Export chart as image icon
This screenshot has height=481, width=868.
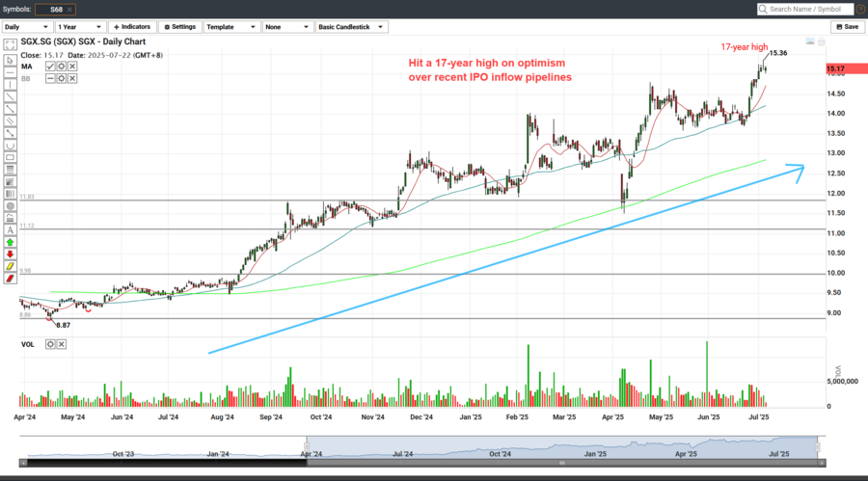click(x=810, y=41)
